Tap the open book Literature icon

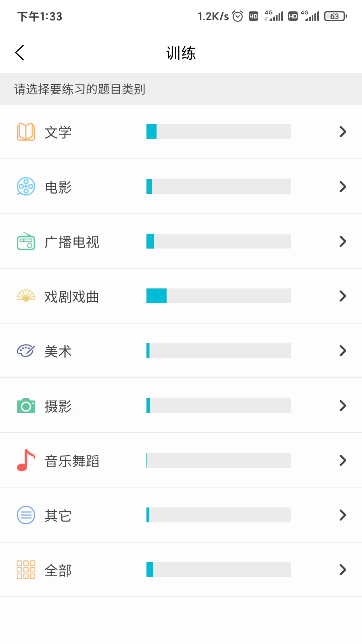[26, 131]
